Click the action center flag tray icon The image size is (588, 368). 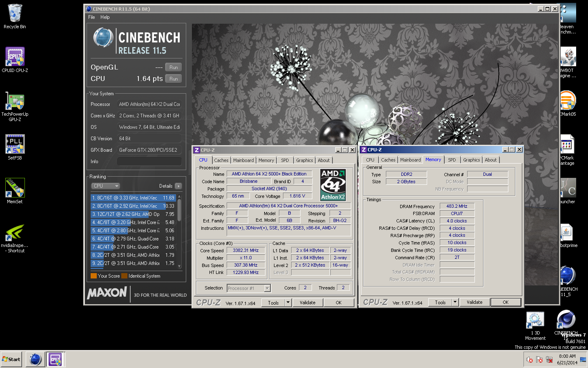[x=539, y=360]
